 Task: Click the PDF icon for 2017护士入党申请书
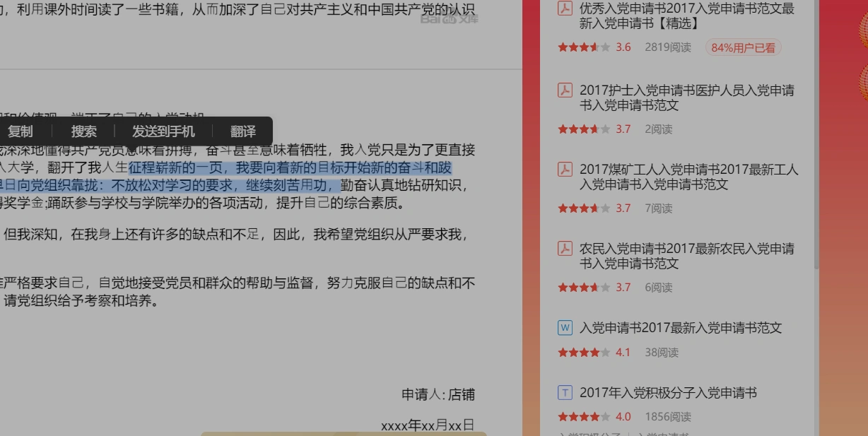click(x=564, y=90)
